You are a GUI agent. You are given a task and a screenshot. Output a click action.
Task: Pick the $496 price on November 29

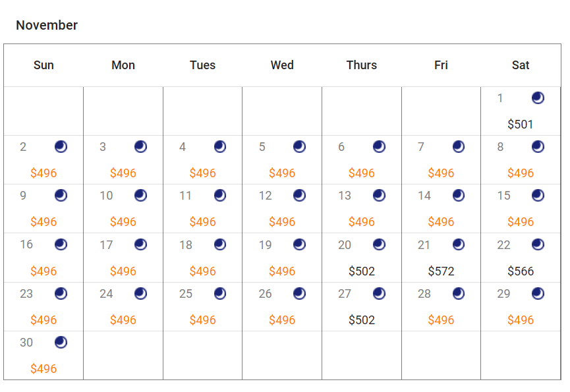click(521, 320)
